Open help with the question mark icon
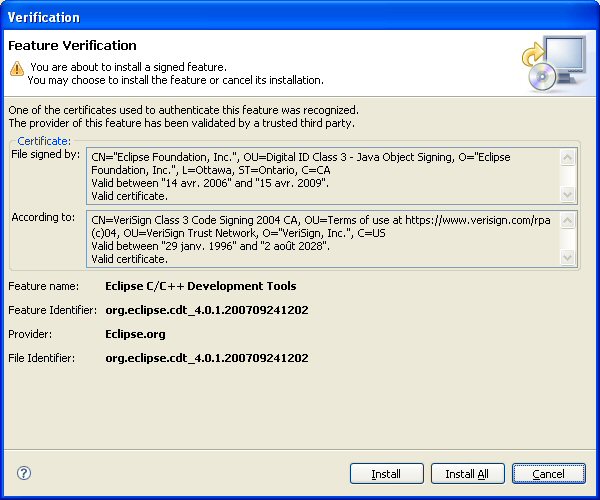The width and height of the screenshot is (600, 500). pos(24,473)
